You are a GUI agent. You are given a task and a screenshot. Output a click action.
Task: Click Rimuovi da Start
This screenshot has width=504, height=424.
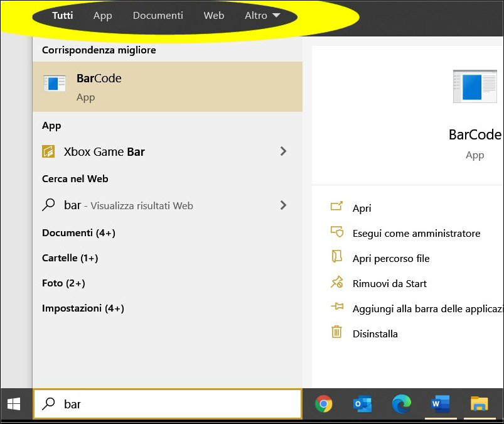coord(389,283)
